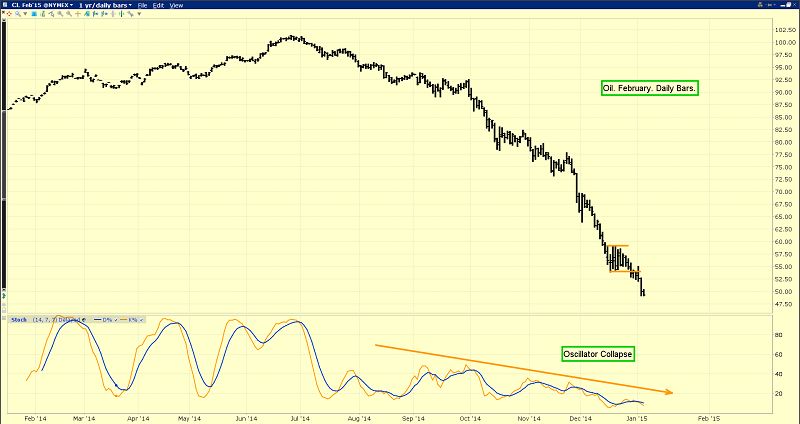
Task: Click the gray wave line toolbar icon
Action: pos(130,14)
